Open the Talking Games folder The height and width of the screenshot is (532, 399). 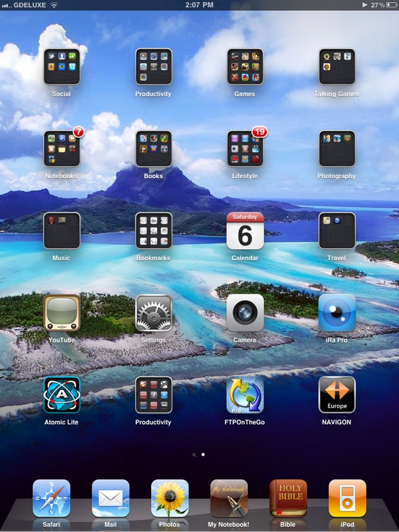pos(337,66)
